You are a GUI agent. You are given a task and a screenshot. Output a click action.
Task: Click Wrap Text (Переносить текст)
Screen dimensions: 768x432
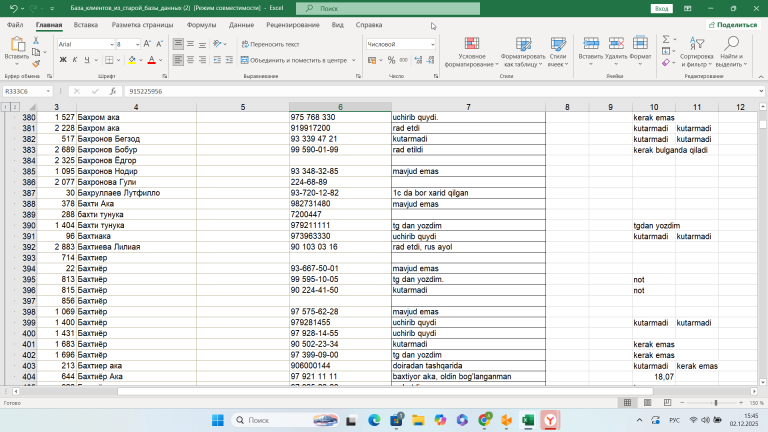270,44
